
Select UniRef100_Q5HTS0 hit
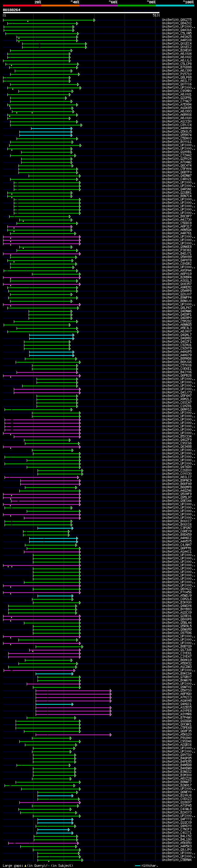[177, 690]
